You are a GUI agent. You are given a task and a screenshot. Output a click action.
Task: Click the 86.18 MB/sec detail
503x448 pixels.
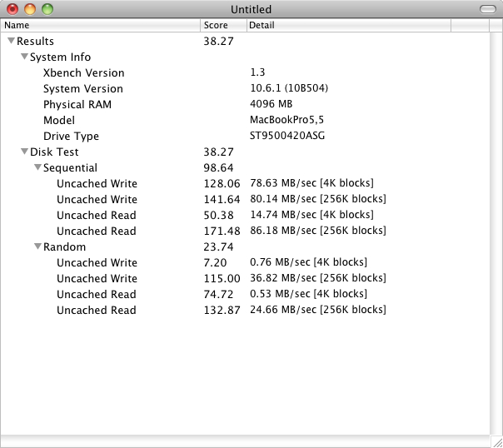click(x=318, y=231)
